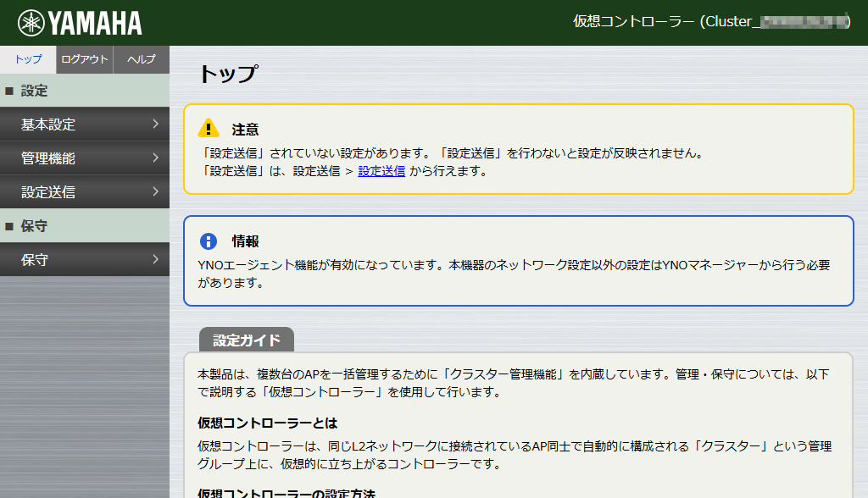
Task: Click the Yamaha logo in the header
Action: pos(80,23)
